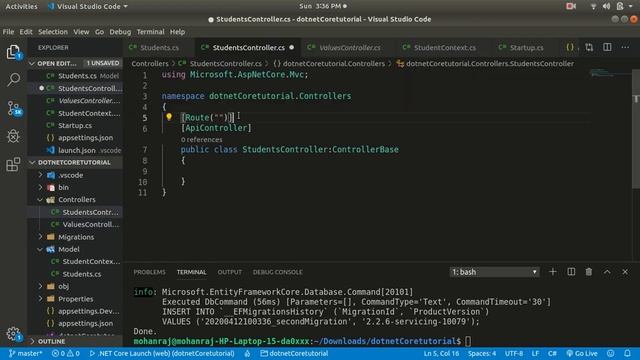640x360 pixels.
Task: Click the Ln 5, Col 16 status entry
Action: [441, 353]
